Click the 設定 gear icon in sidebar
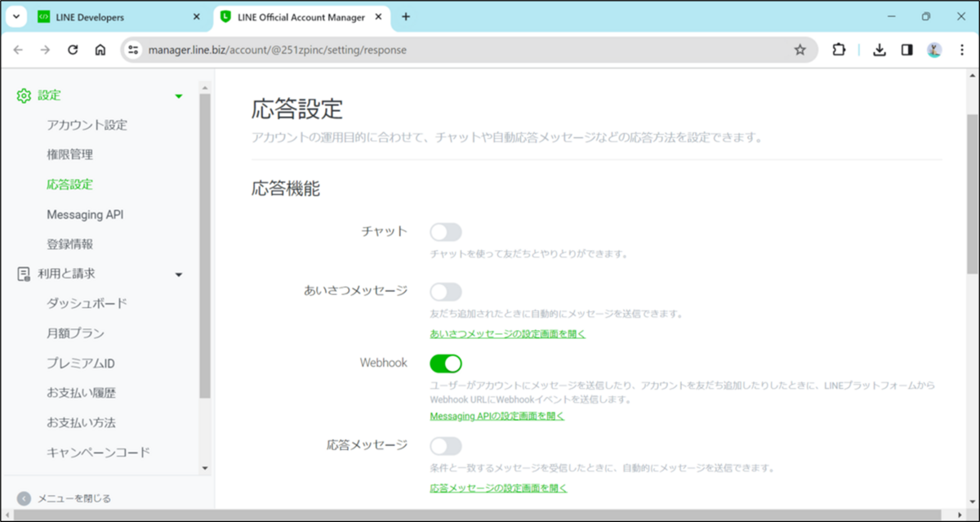980x522 pixels. coord(24,96)
